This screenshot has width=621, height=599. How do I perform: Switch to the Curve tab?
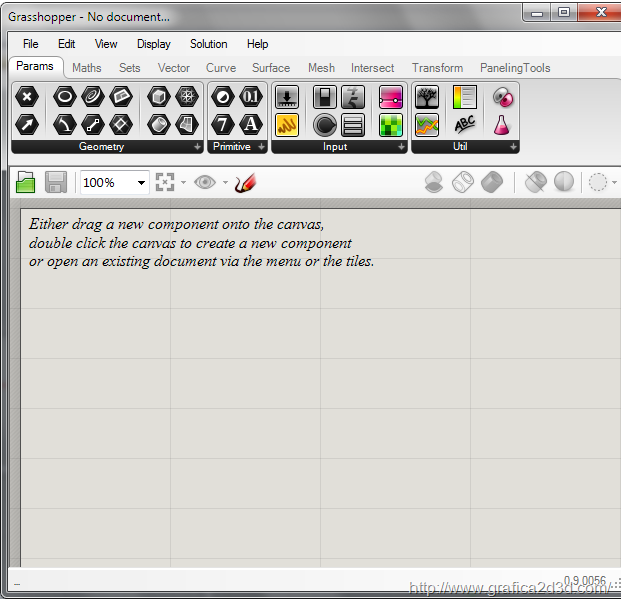click(x=220, y=68)
